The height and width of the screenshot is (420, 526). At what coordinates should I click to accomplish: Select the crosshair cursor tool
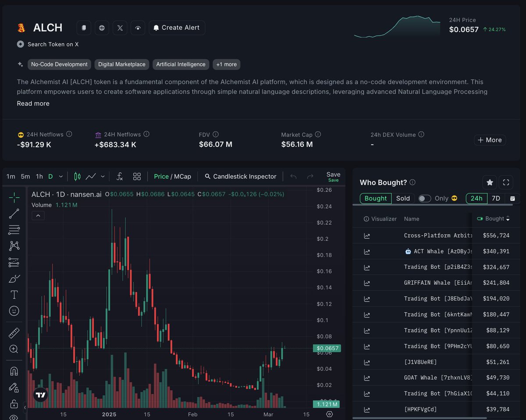point(14,197)
